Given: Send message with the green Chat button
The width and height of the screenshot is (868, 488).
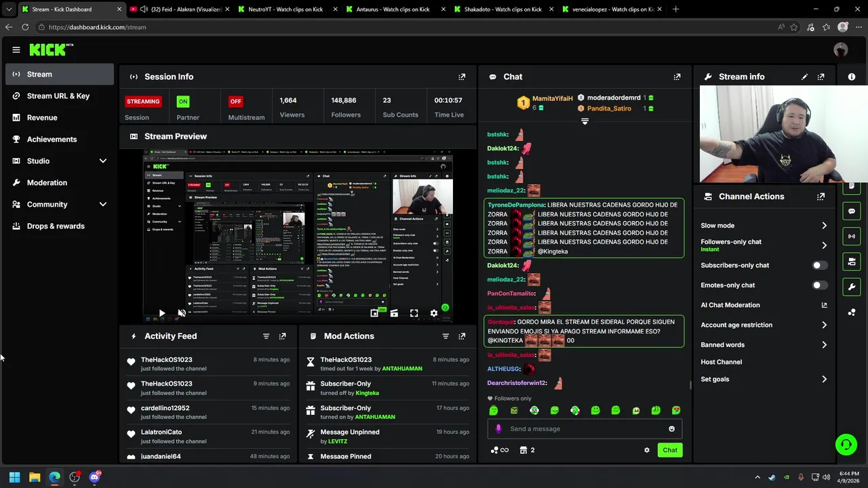Looking at the screenshot, I should coord(670,450).
